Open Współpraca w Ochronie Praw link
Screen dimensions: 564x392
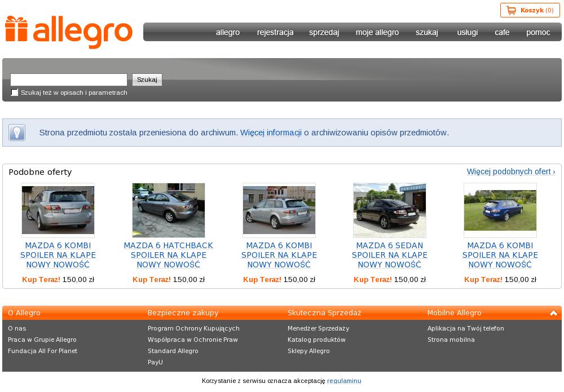tap(193, 340)
